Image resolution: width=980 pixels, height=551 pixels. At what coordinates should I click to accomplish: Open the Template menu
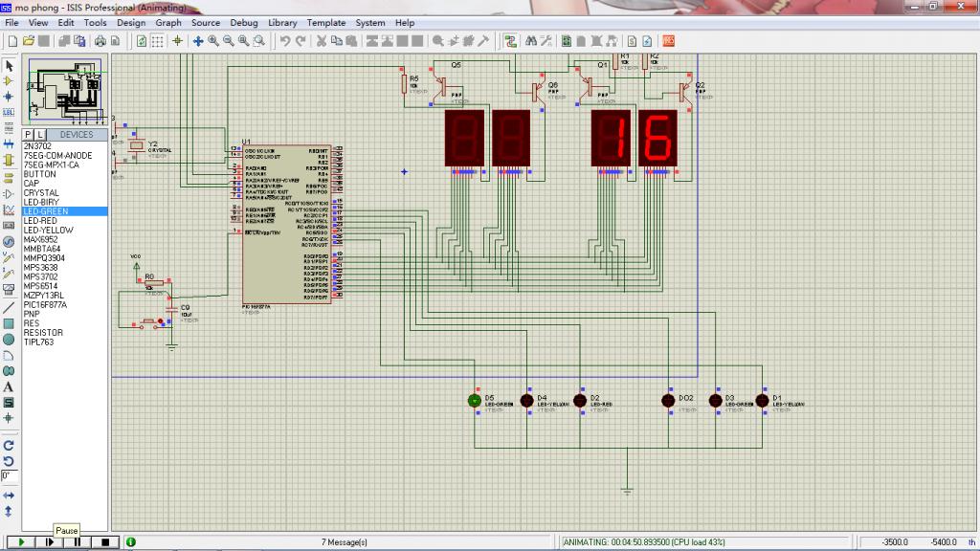[x=326, y=22]
